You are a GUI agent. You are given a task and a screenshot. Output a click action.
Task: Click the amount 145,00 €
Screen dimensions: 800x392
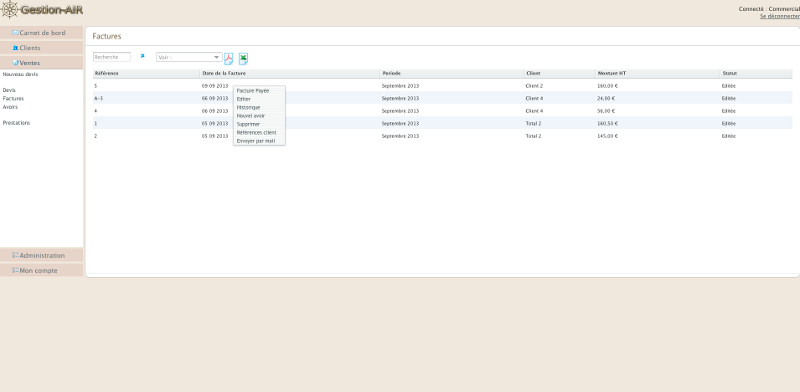pos(607,136)
